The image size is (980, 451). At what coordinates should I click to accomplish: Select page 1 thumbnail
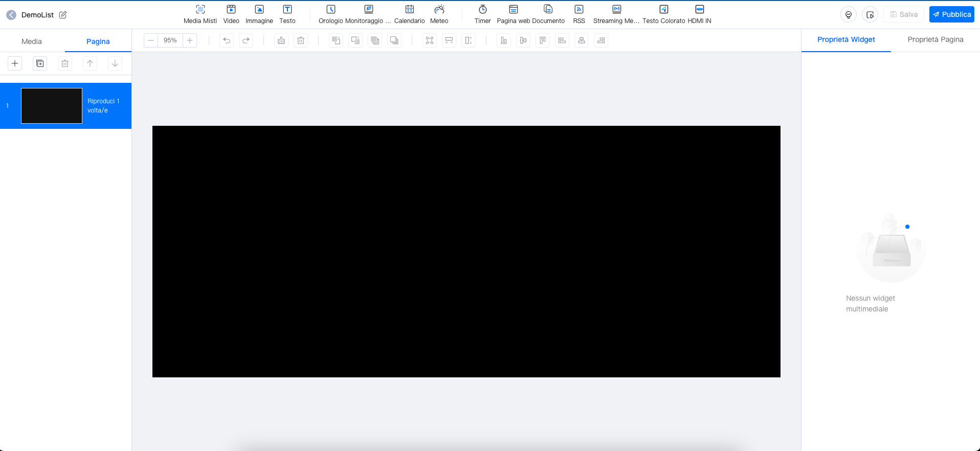point(52,106)
